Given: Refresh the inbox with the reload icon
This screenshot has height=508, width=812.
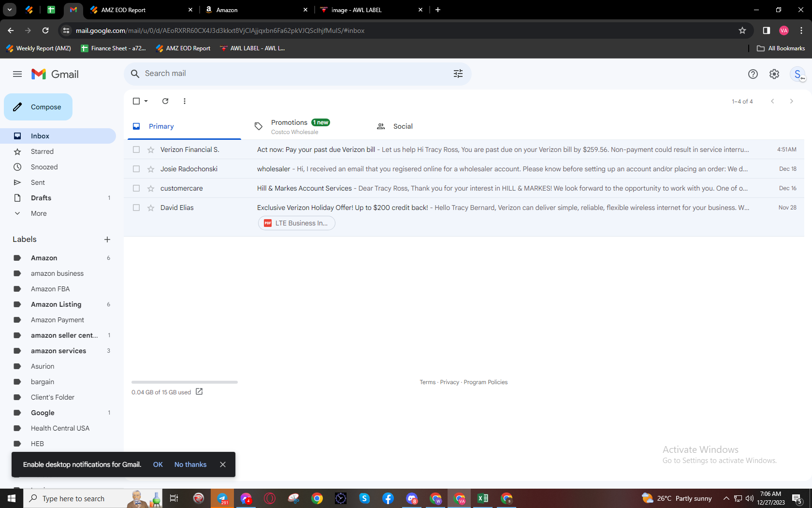Looking at the screenshot, I should click(165, 101).
